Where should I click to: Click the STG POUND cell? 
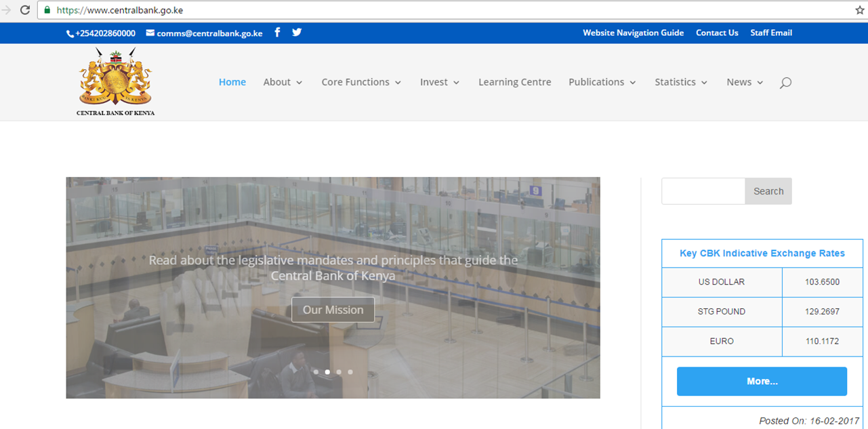[x=722, y=312]
